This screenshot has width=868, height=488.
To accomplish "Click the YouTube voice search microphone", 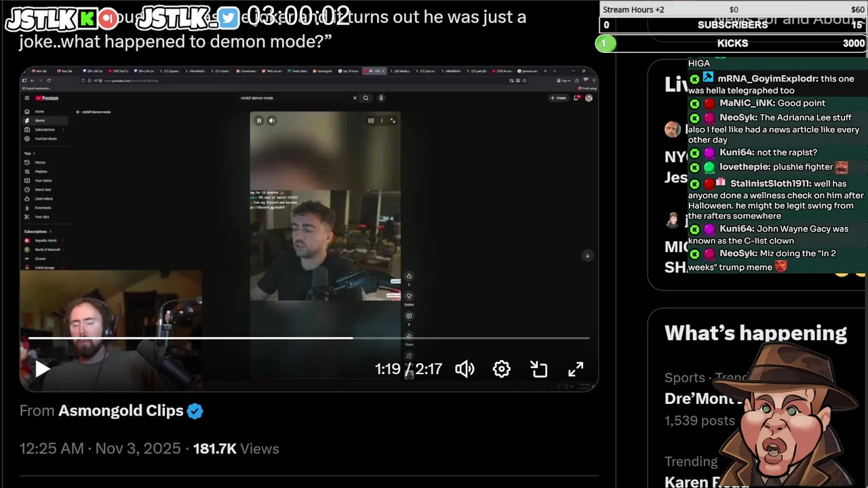I will 381,98.
